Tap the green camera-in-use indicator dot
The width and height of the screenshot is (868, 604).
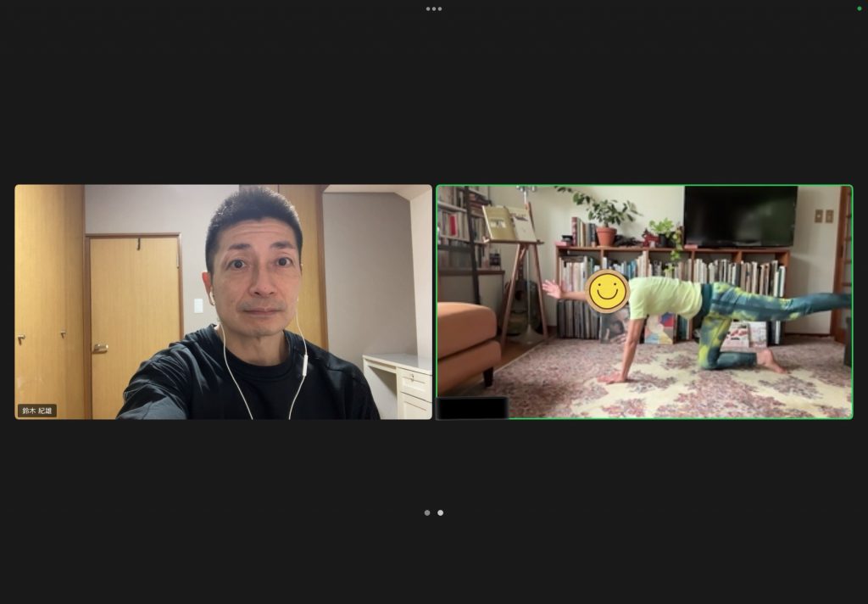(860, 8)
